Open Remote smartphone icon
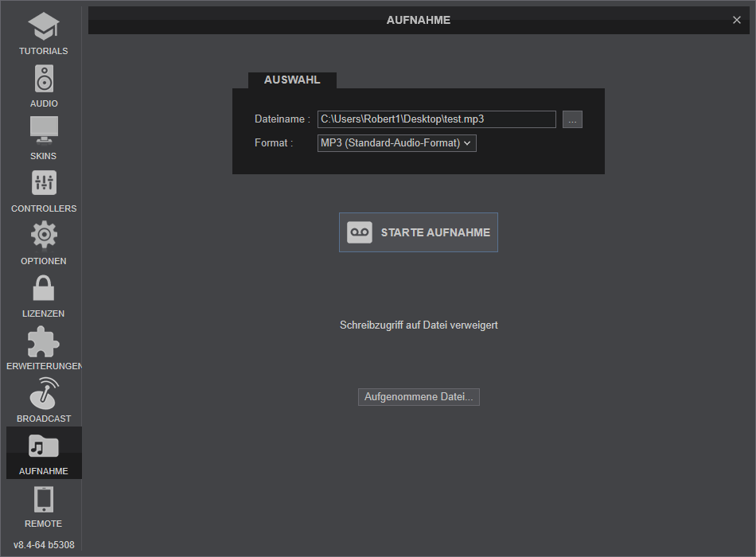The height and width of the screenshot is (557, 756). [x=44, y=499]
